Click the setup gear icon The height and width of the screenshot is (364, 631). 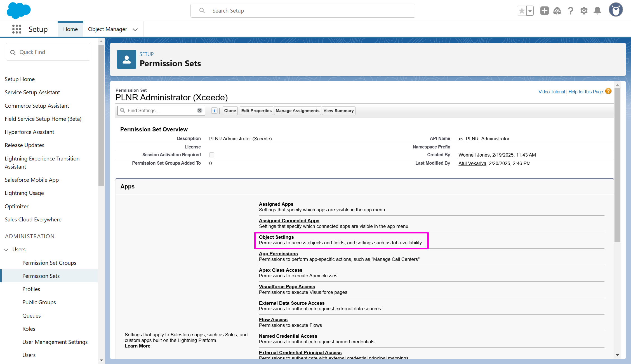tap(584, 11)
